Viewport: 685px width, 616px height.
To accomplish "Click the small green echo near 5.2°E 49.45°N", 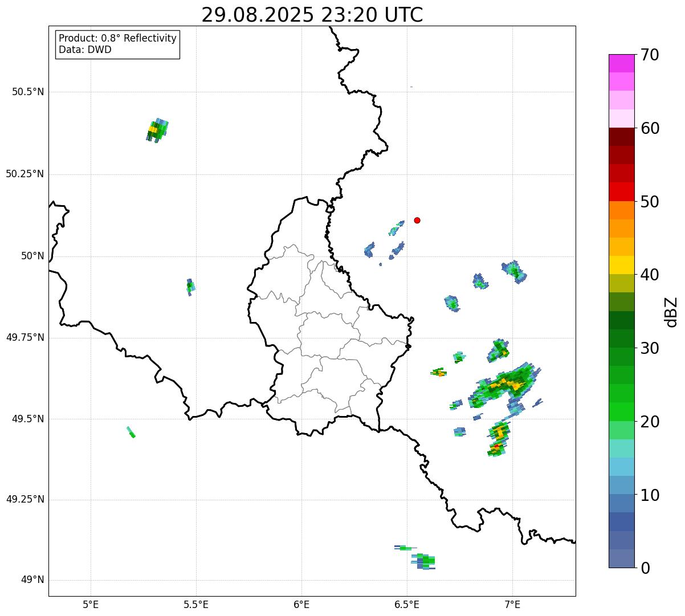I will pyautogui.click(x=131, y=433).
